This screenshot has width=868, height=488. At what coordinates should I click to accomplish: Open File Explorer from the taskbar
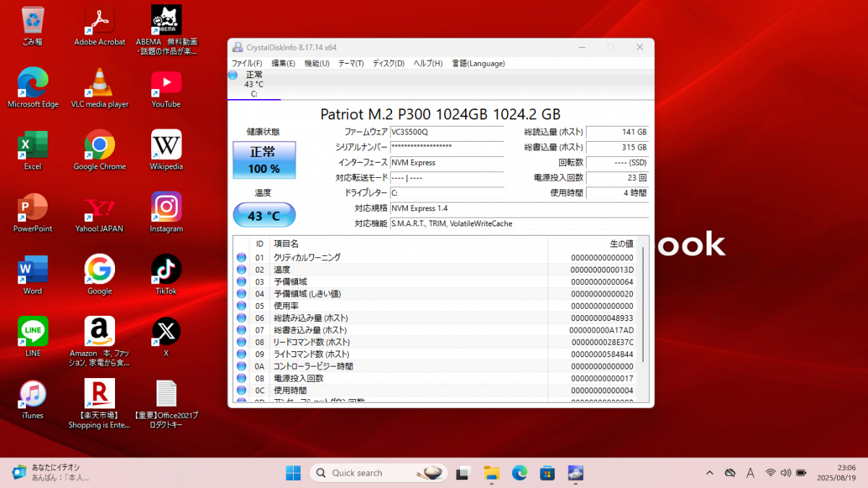492,473
